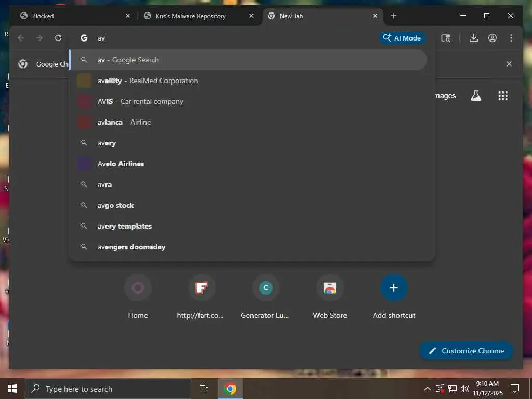Open the Web Store shortcut tile
The height and width of the screenshot is (399, 532).
coord(330,297)
